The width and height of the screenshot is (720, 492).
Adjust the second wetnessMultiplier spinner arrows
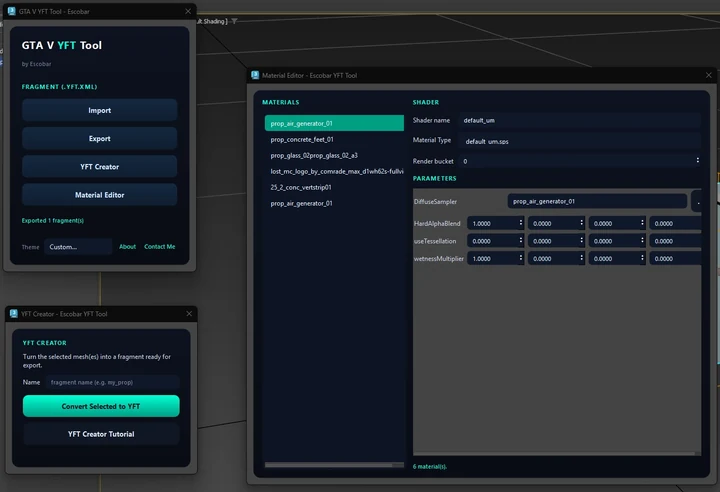[581, 258]
